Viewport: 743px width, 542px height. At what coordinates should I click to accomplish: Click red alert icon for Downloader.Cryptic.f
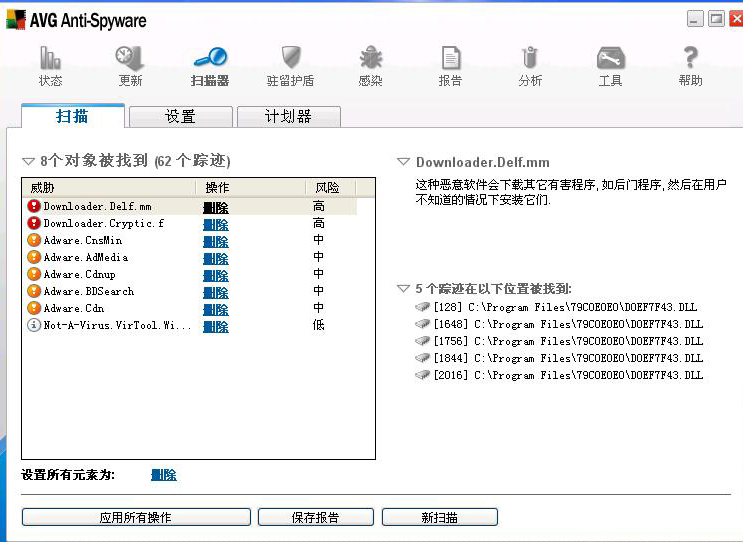34,223
